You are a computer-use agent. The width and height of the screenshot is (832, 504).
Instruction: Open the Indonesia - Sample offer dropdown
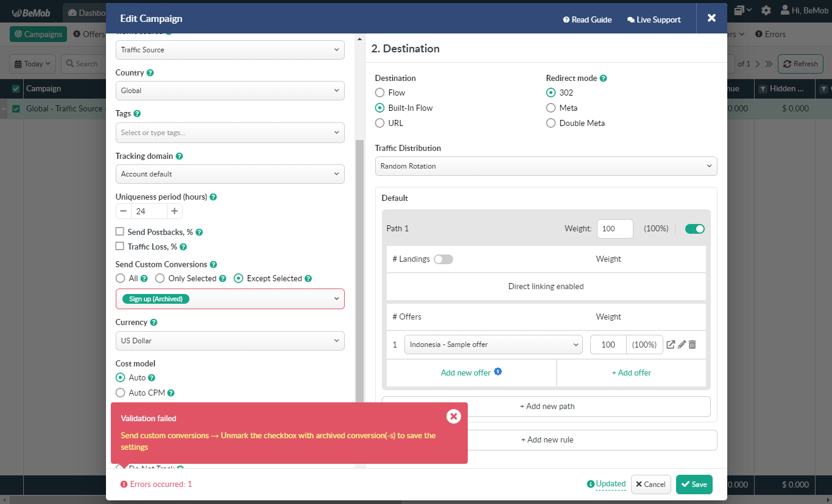(x=493, y=345)
